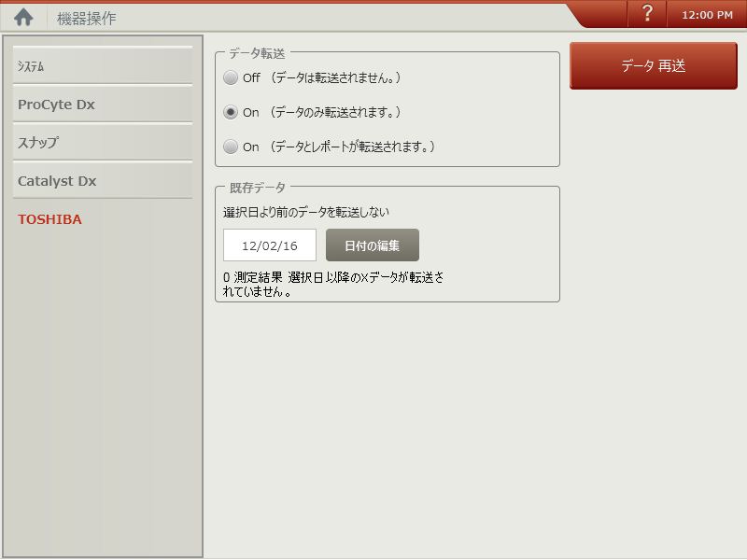Click the date field showing 12/02/16
The height and width of the screenshot is (560, 747).
click(269, 244)
